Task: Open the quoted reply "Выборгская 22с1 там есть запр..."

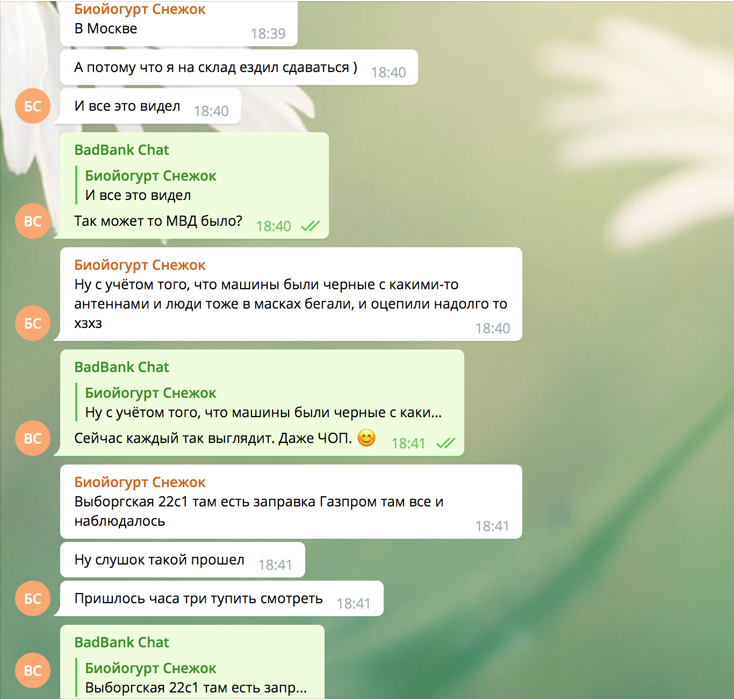Action: pyautogui.click(x=192, y=678)
